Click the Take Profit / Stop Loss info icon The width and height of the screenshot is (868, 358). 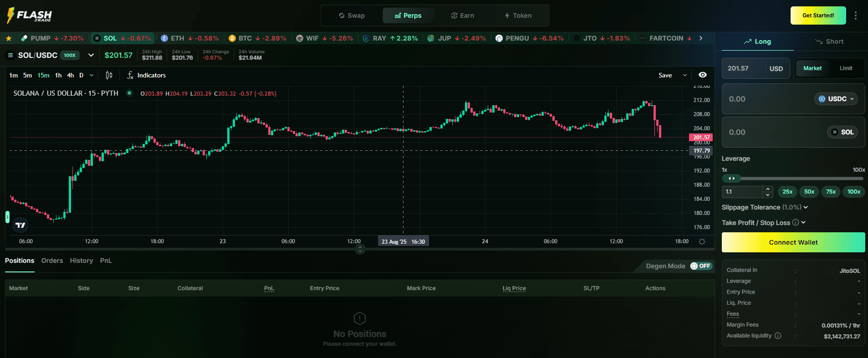(x=796, y=222)
